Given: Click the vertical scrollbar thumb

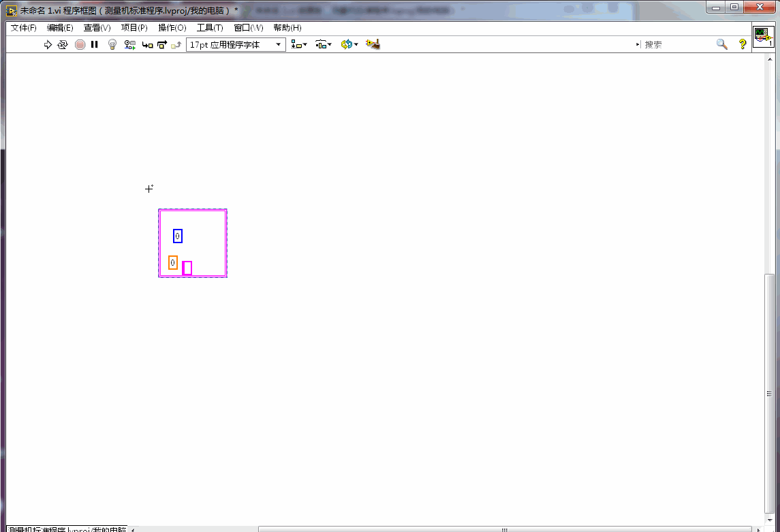Looking at the screenshot, I should (x=769, y=394).
